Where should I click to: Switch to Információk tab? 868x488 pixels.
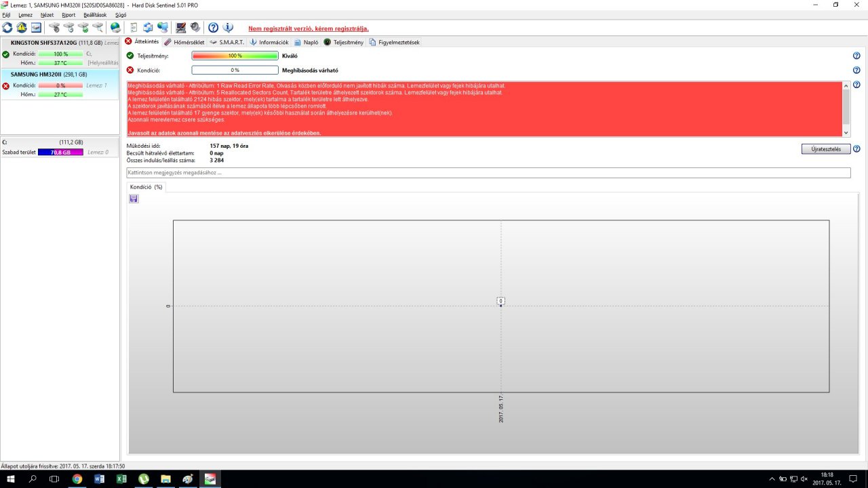click(x=269, y=42)
